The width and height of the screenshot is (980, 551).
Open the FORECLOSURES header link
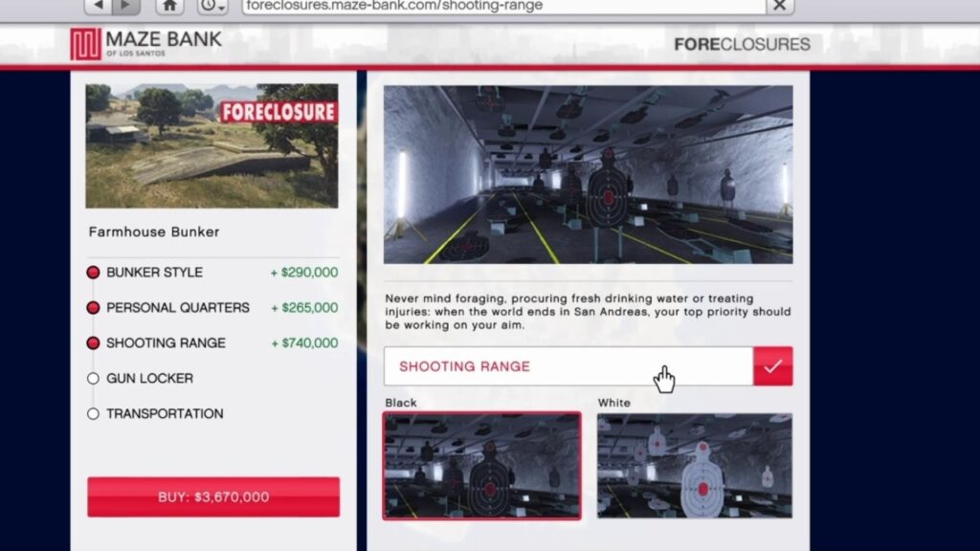(x=742, y=44)
